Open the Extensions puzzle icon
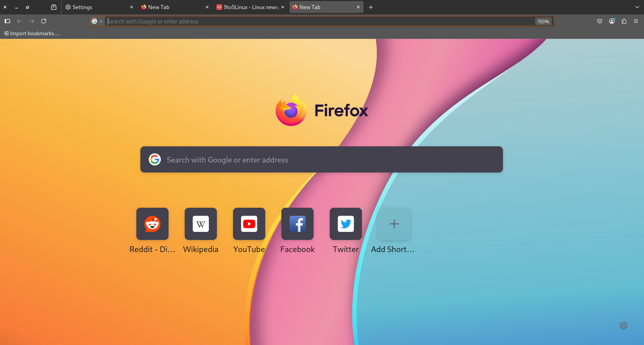 tap(624, 21)
